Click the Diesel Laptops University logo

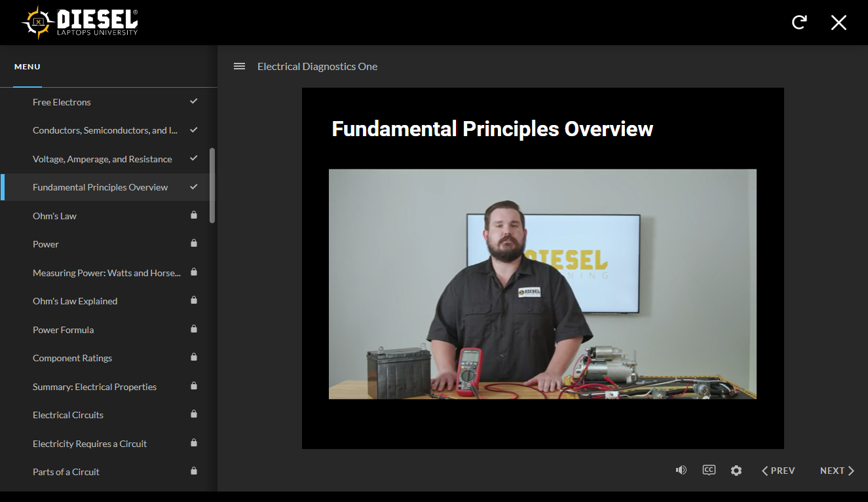pyautogui.click(x=80, y=22)
